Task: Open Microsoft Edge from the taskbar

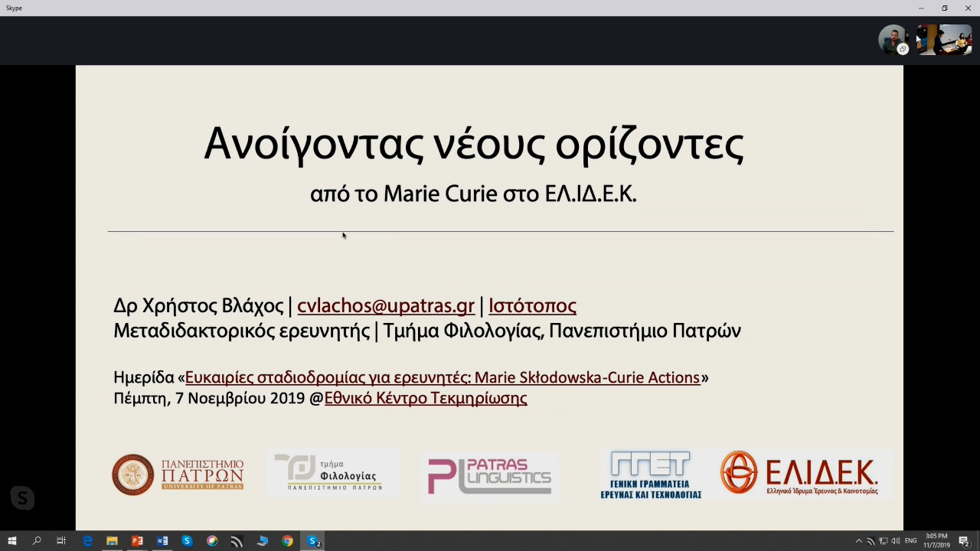Action: point(87,541)
